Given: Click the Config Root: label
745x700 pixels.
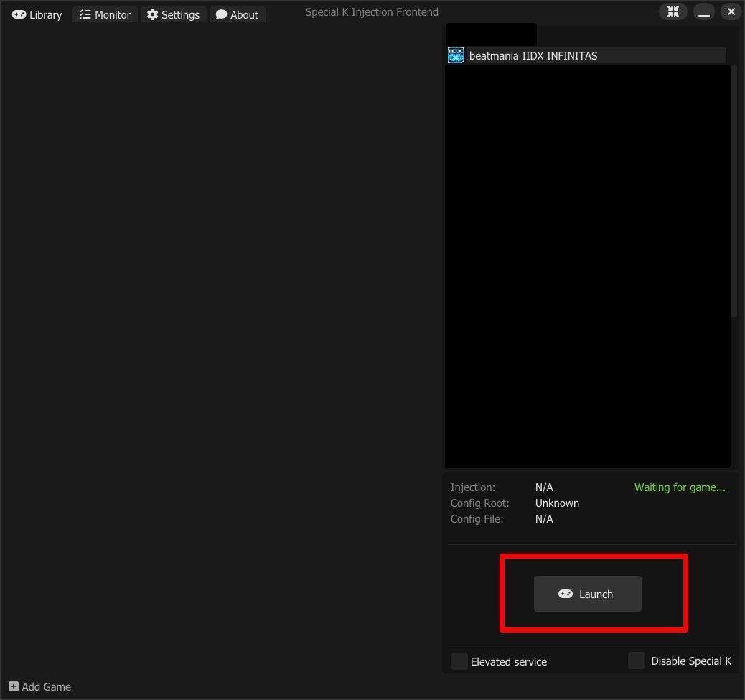Looking at the screenshot, I should pos(479,503).
